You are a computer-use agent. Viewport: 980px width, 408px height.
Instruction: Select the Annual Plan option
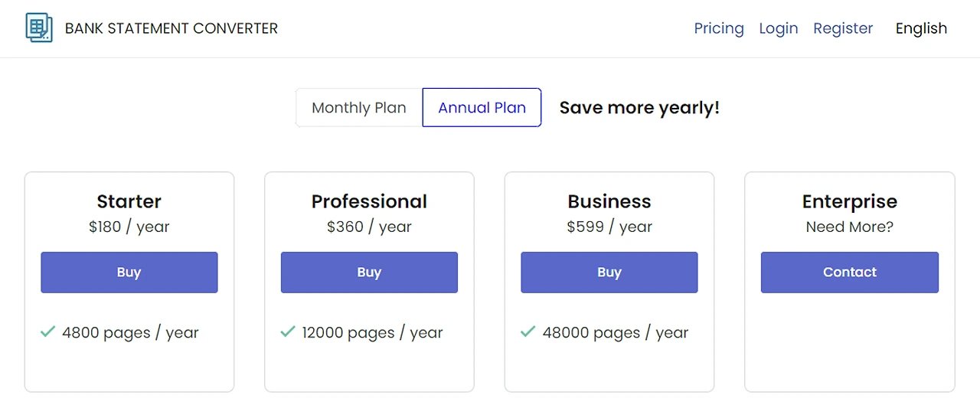pyautogui.click(x=482, y=108)
